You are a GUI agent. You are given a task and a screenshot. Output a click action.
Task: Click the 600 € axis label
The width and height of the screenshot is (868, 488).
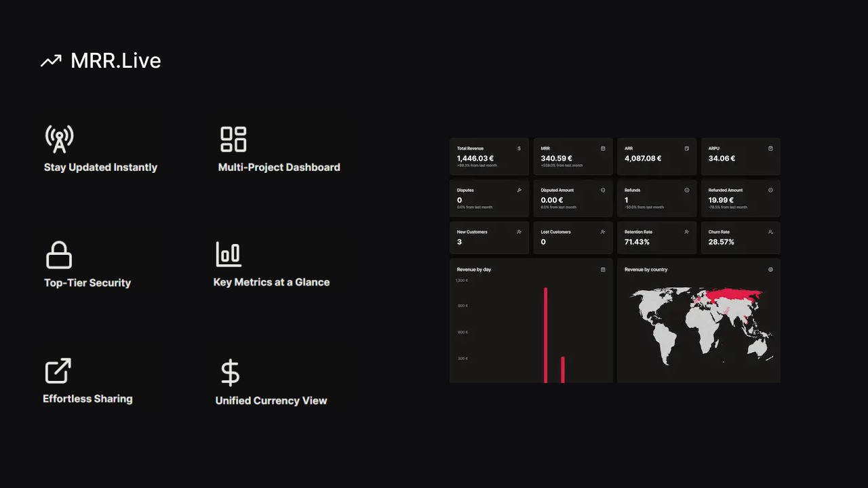[x=462, y=332]
